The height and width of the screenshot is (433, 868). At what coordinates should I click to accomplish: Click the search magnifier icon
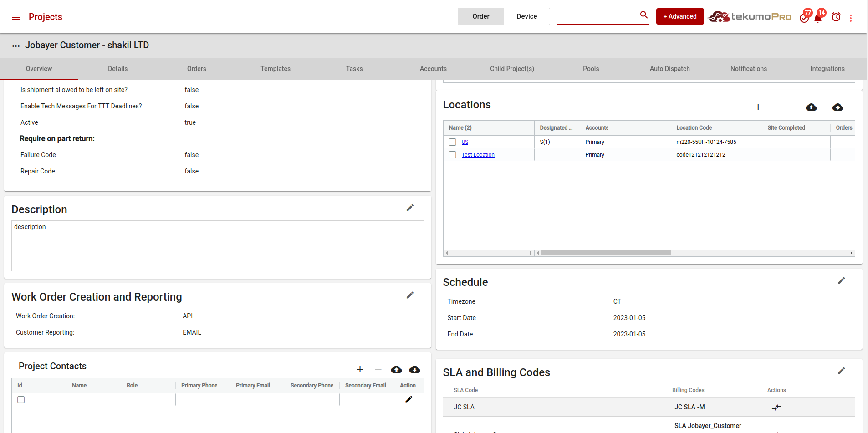point(643,15)
